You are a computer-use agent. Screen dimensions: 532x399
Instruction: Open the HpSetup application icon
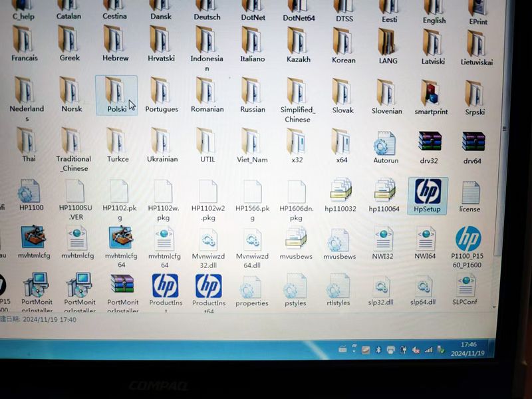(428, 192)
